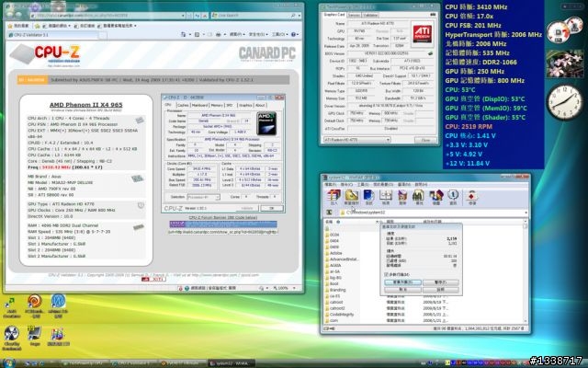Screen dimensions: 588x368
Task: Open the Commands menu in WinRAR
Action: click(346, 184)
